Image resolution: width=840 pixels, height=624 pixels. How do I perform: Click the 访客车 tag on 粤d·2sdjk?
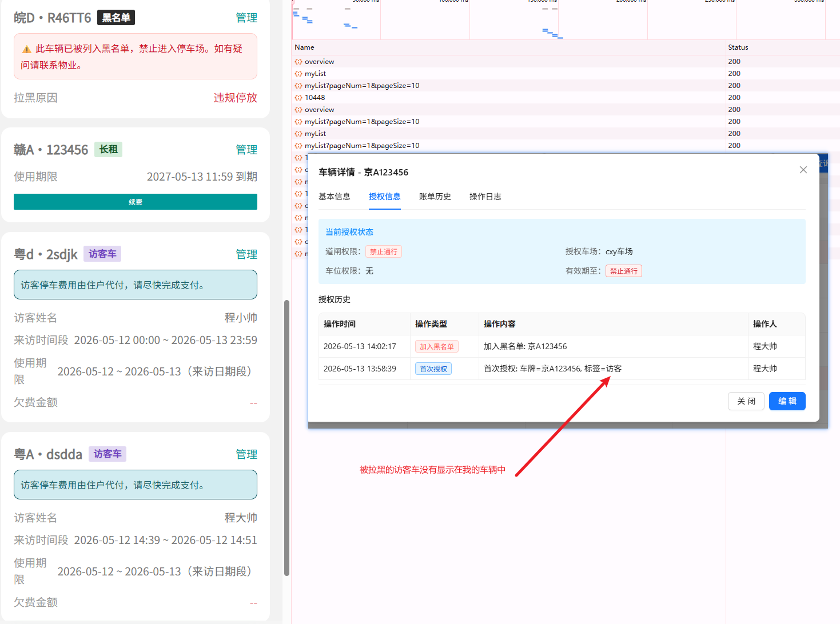102,254
